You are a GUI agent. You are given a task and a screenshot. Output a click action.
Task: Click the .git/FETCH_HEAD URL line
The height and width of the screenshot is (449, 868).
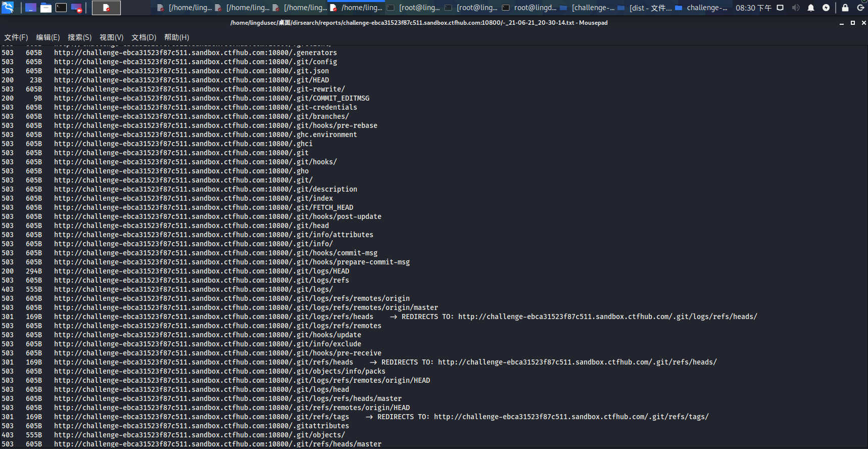pos(204,207)
